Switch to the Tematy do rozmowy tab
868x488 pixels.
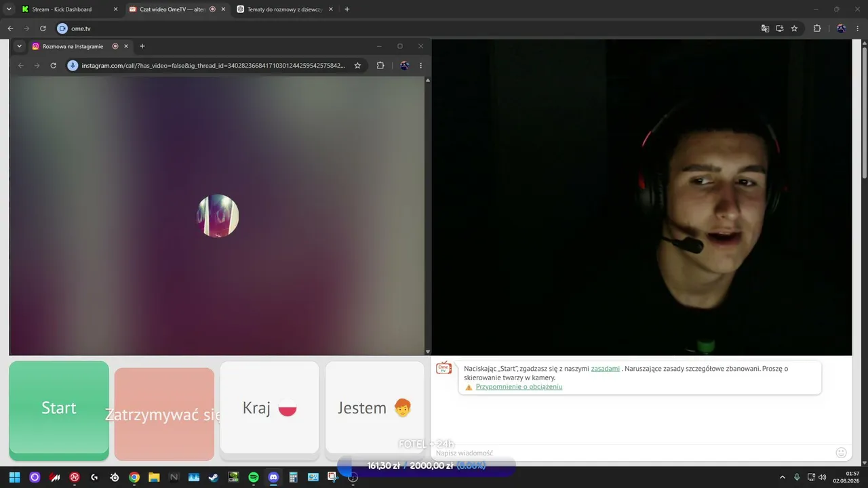[283, 9]
